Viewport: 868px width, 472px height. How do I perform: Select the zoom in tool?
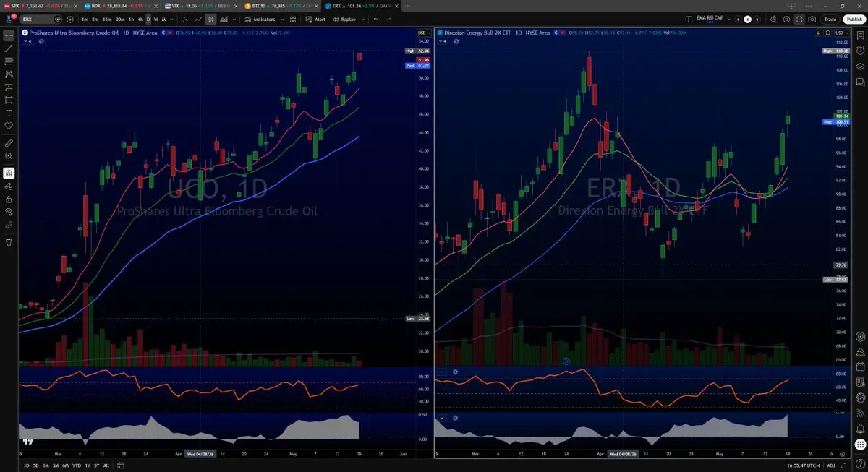pyautogui.click(x=9, y=155)
